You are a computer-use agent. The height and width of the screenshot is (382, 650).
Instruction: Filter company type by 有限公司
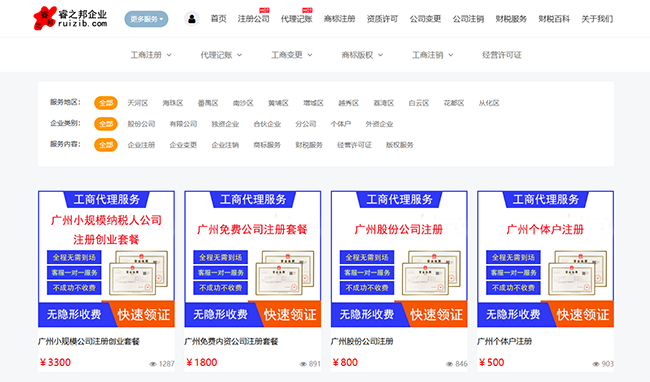coord(183,124)
